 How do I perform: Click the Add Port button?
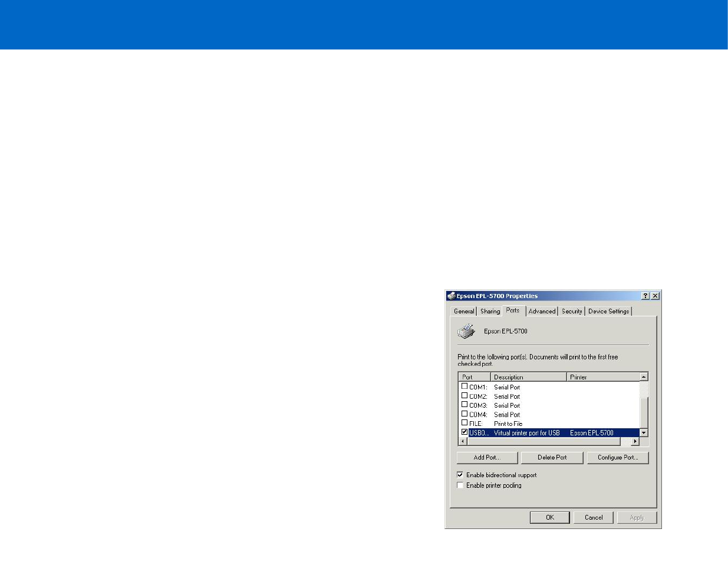coord(487,457)
